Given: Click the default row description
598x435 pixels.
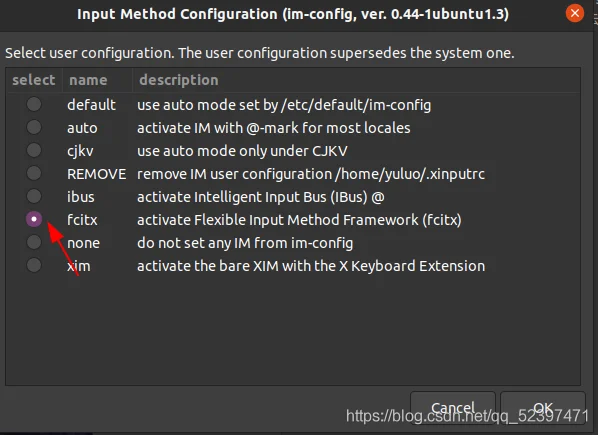Looking at the screenshot, I should 284,105.
